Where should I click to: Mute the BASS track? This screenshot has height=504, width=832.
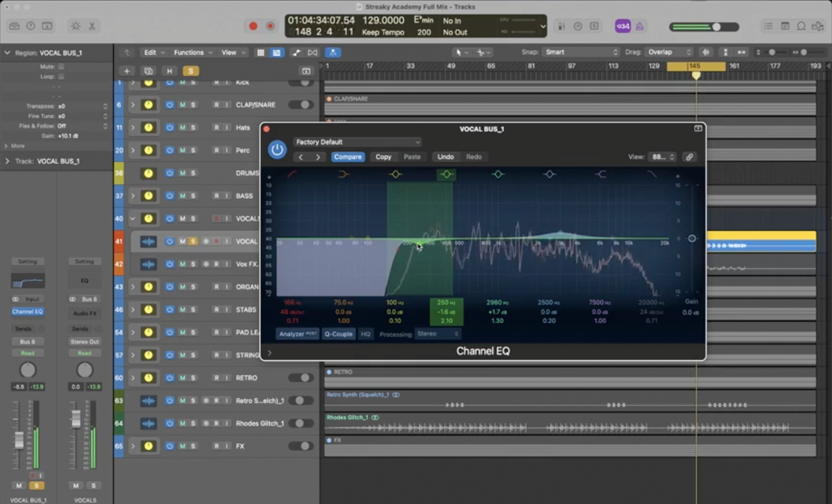[x=182, y=196]
